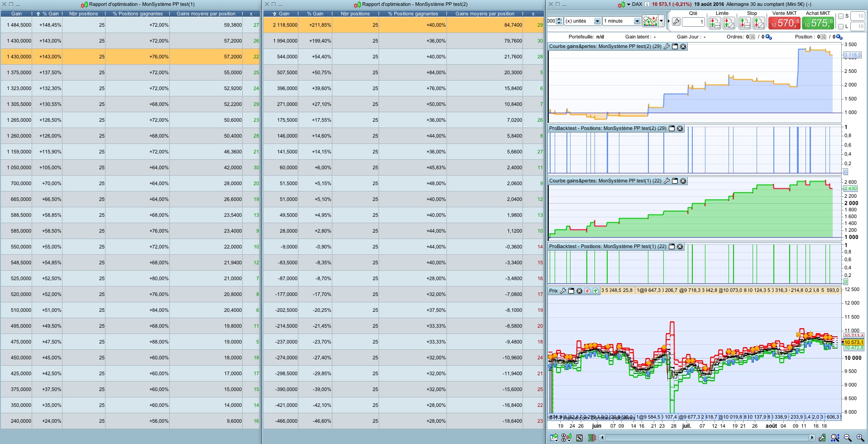
Task: Click the green Achat MKT buy button
Action: [x=818, y=23]
